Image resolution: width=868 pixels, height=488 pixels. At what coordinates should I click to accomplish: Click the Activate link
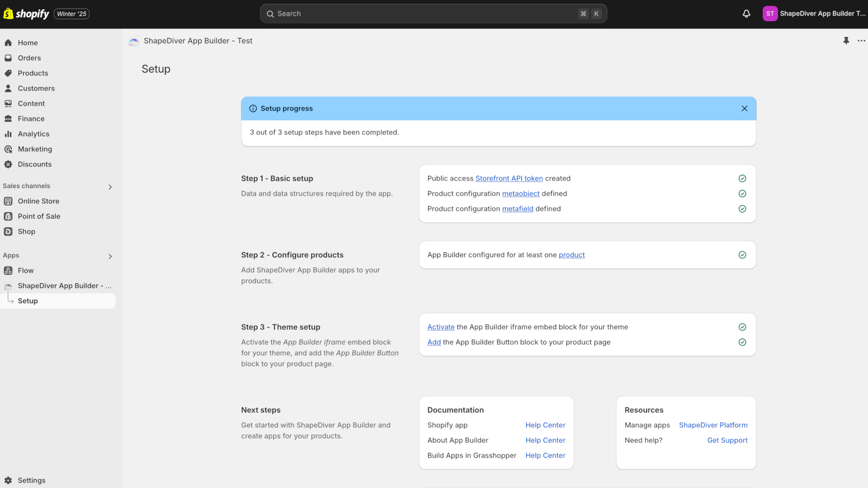pyautogui.click(x=441, y=327)
